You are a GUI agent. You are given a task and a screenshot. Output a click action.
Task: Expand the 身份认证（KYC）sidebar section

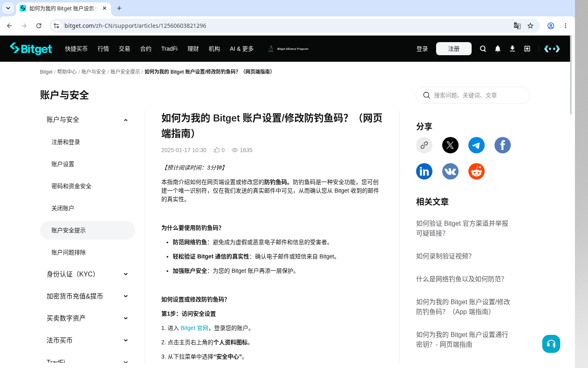[126, 274]
